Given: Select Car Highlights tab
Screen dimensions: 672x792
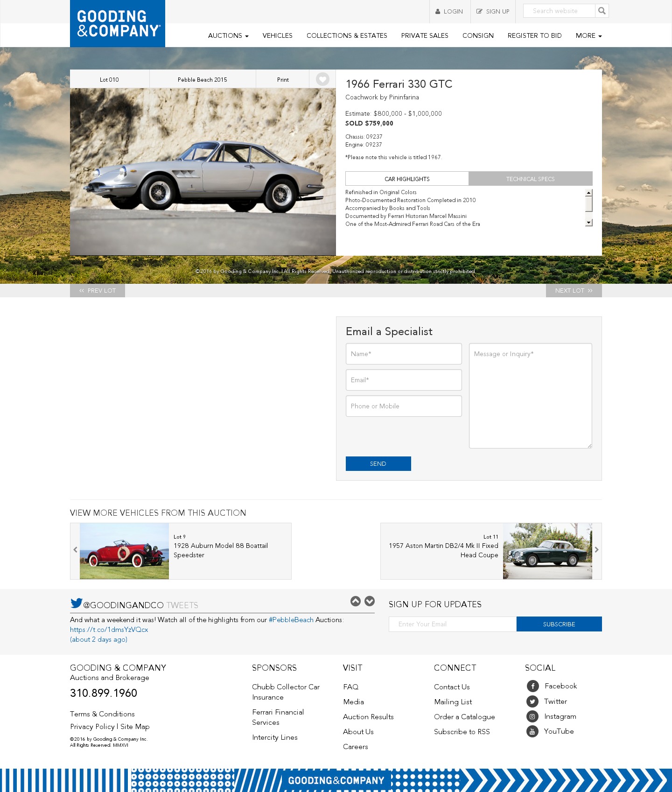Looking at the screenshot, I should point(407,179).
